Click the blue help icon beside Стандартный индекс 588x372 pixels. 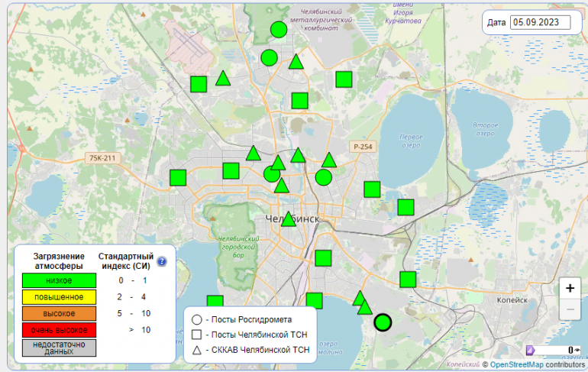tap(162, 261)
